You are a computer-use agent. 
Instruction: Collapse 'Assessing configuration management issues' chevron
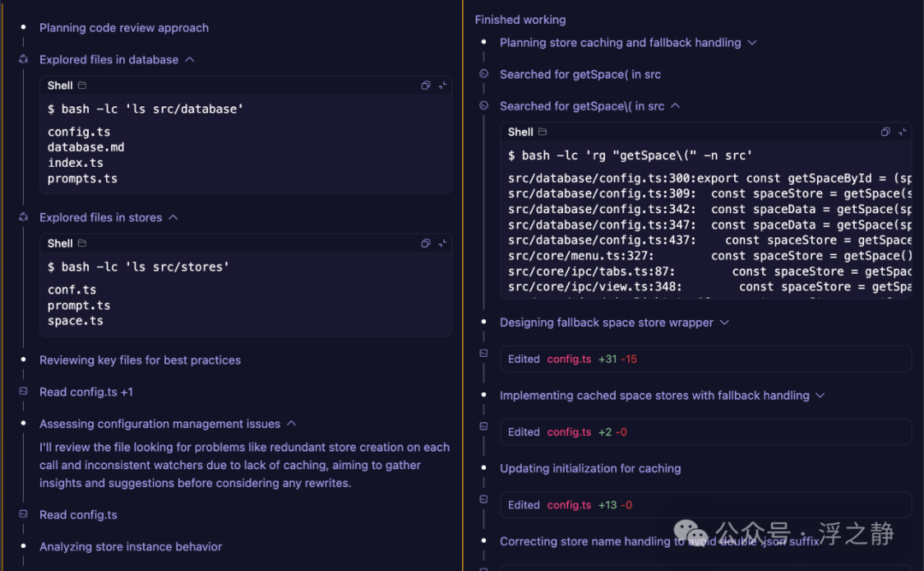(x=292, y=424)
